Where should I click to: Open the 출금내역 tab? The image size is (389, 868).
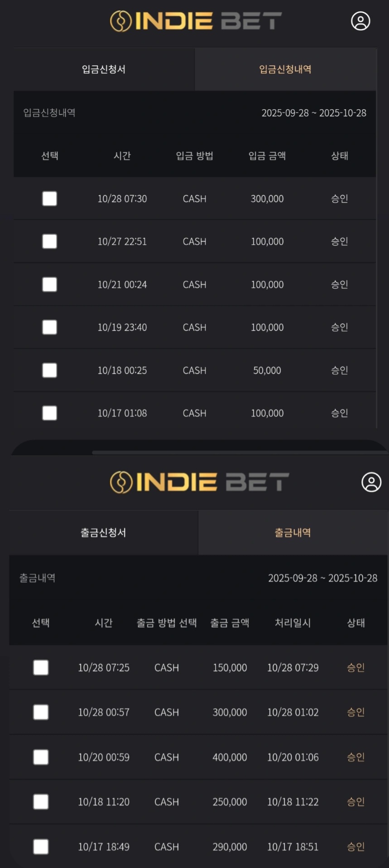click(293, 533)
